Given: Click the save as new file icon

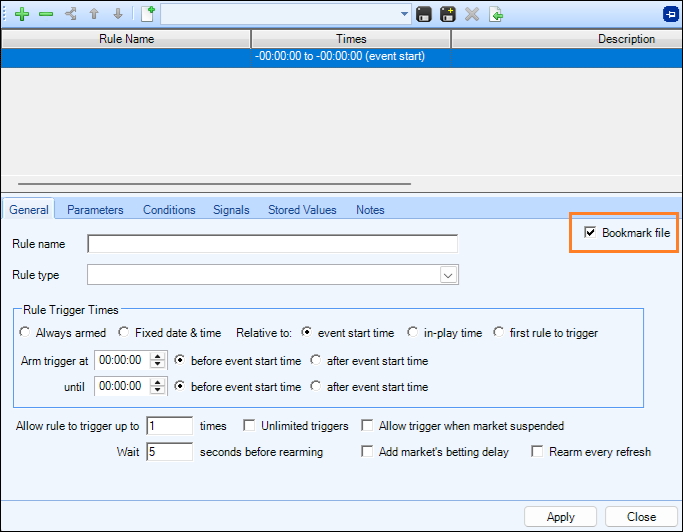Looking at the screenshot, I should [448, 14].
